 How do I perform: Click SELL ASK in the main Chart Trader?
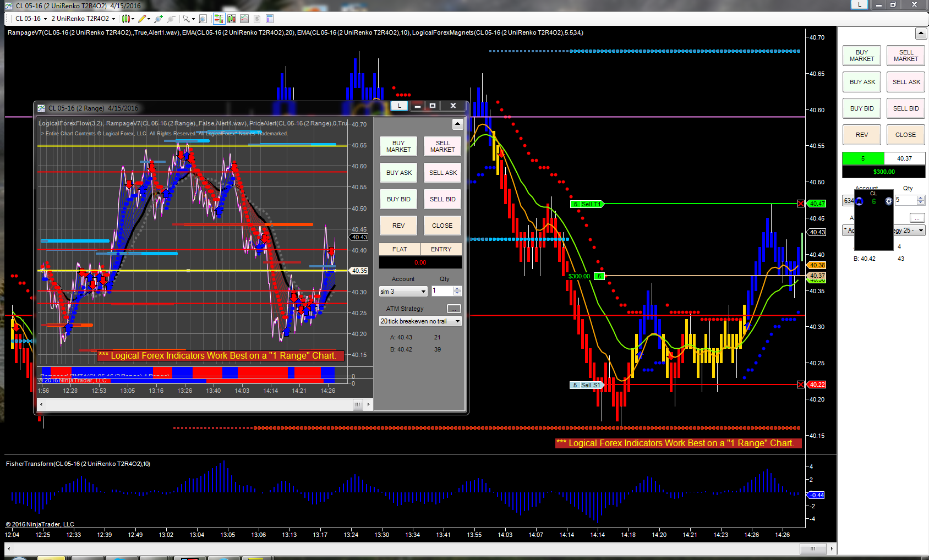point(906,82)
